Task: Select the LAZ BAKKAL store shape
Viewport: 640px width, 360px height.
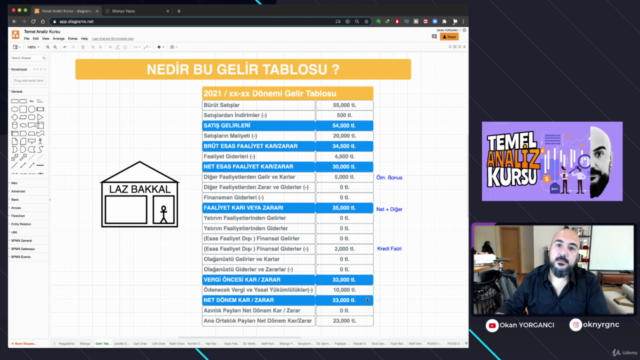Action: click(x=140, y=194)
